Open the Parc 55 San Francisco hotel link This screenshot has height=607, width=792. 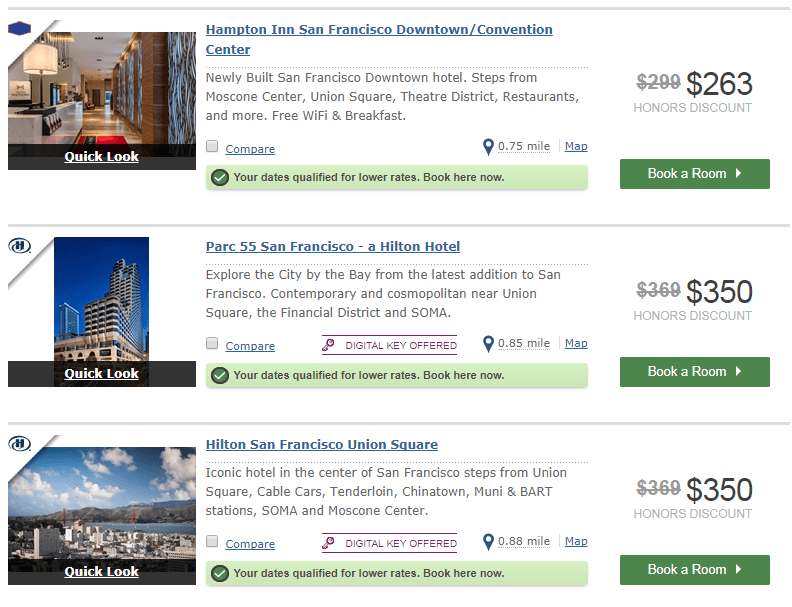point(333,247)
